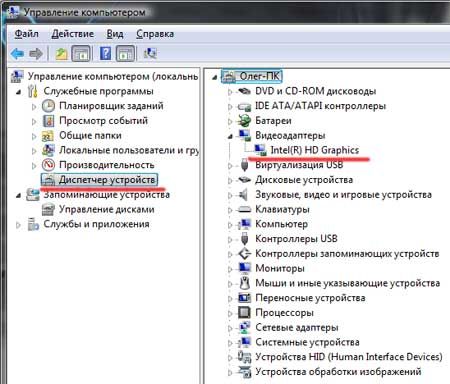The width and height of the screenshot is (450, 384).
Task: Click the Back arrow toolbar button
Action: coord(17,53)
